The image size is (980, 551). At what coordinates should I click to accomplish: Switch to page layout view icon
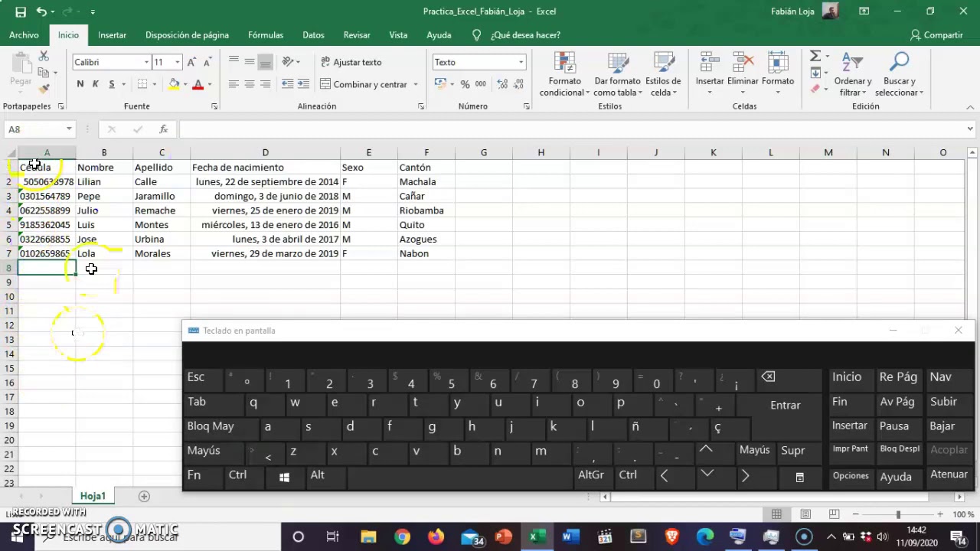tap(805, 514)
